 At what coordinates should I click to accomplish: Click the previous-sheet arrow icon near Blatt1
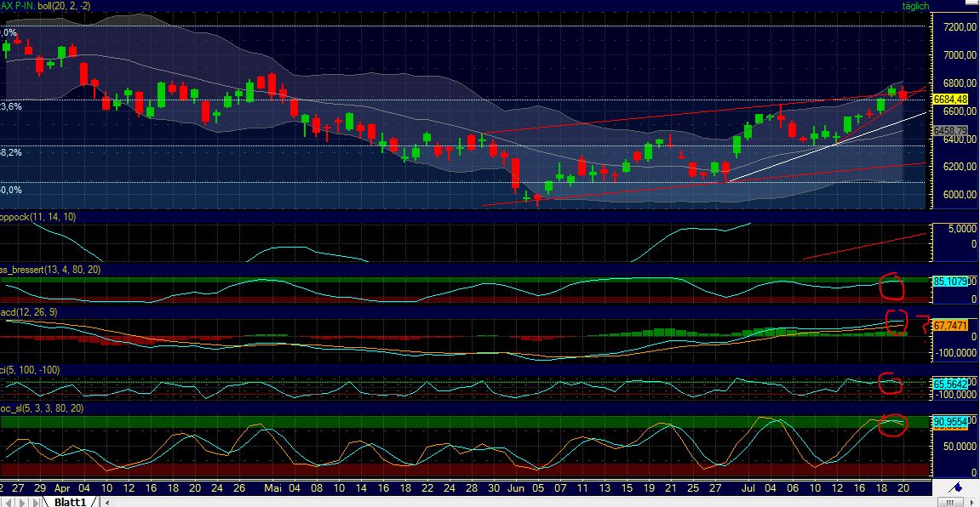point(9,502)
